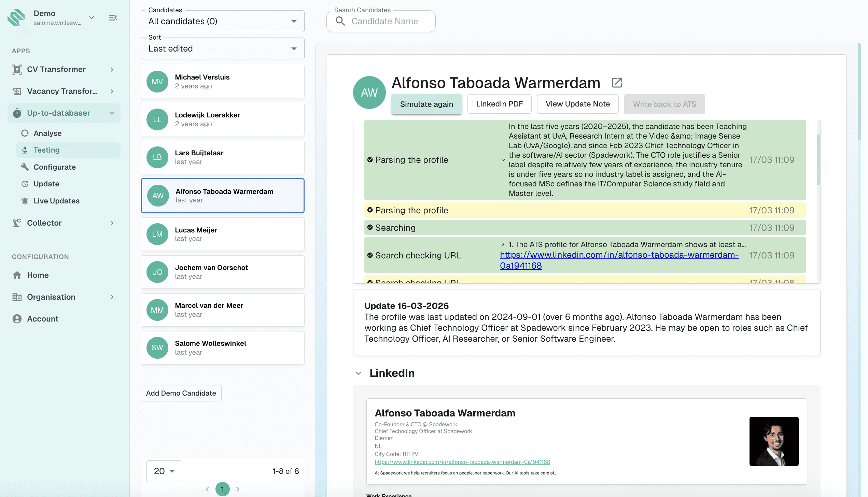Screen dimensions: 868x497
Task: Click the log panel's vertical scrollbar
Action: tap(818, 160)
